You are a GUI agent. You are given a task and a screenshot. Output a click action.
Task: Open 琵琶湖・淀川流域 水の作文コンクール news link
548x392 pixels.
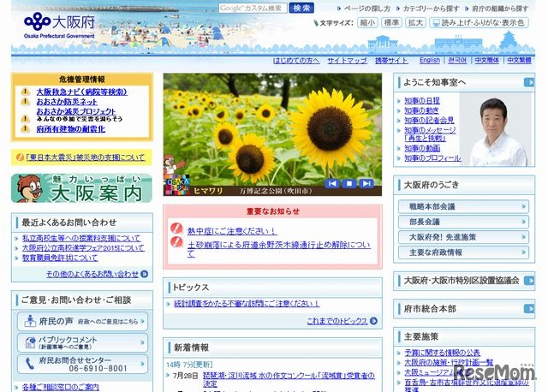click(289, 379)
